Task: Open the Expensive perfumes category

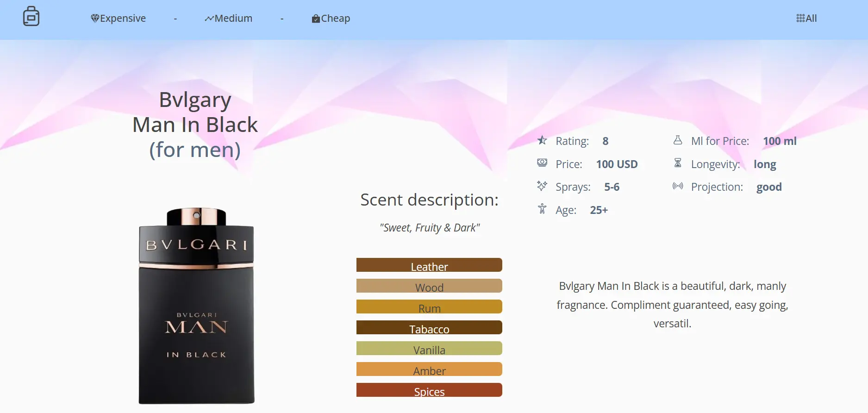Action: [x=118, y=19]
